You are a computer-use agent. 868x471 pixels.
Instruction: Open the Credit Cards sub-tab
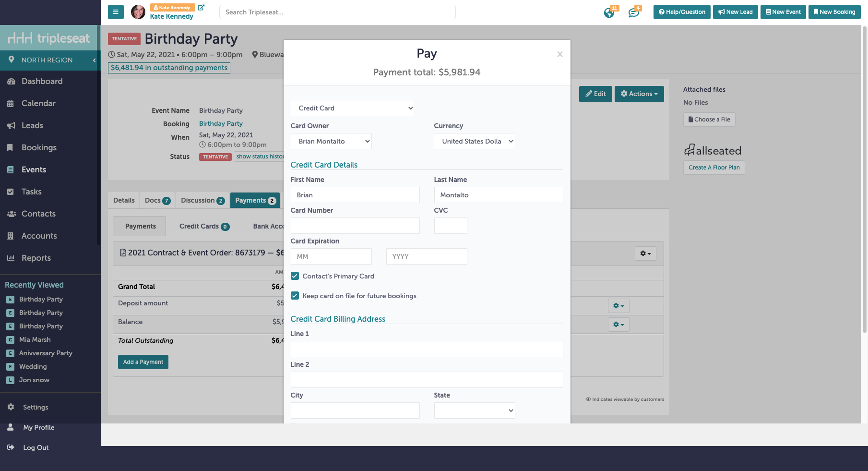click(204, 226)
